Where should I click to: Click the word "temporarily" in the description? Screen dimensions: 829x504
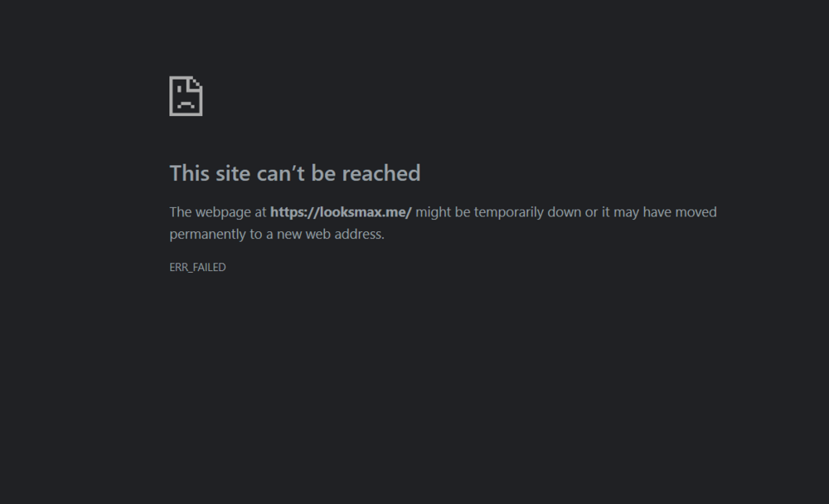point(509,212)
